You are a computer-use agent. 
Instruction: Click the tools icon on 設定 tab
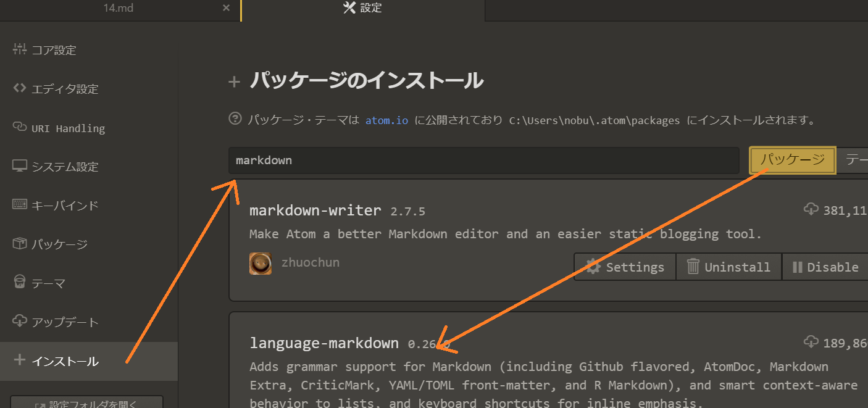[349, 8]
